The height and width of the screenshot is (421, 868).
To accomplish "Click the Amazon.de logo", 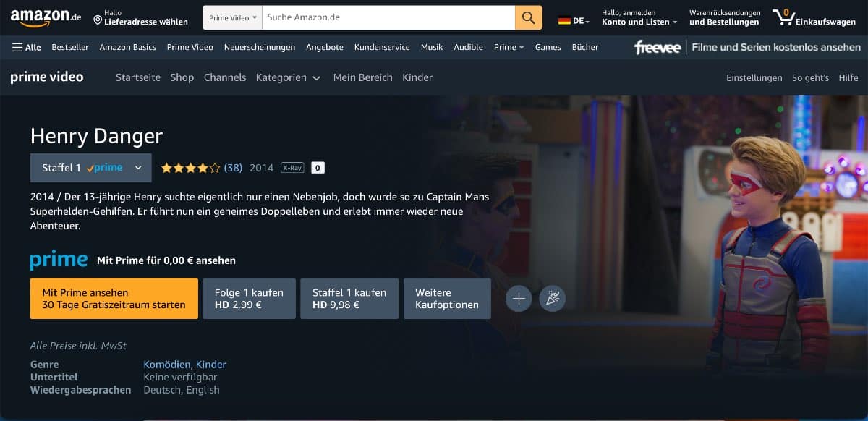I will (45, 17).
